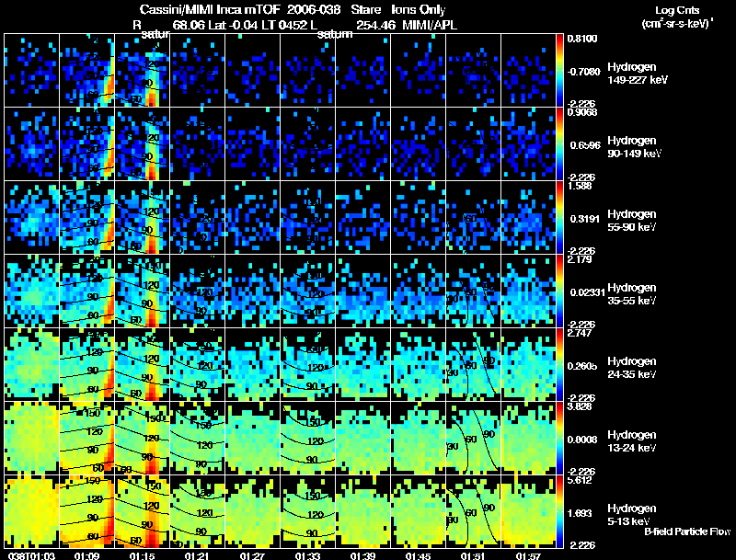This screenshot has height=560, width=736.
Task: Select the 149-227 keV panel at 01:39
Action: [362, 70]
